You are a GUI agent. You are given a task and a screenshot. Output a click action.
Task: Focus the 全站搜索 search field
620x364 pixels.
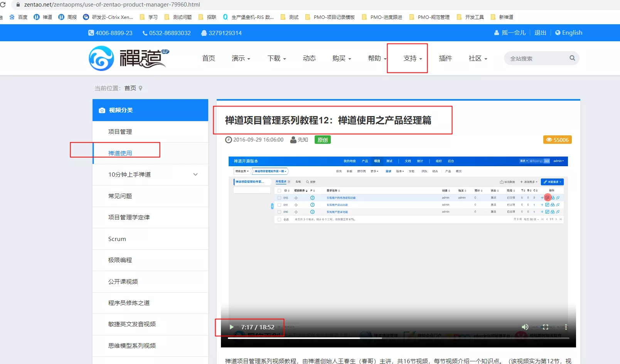[538, 59]
